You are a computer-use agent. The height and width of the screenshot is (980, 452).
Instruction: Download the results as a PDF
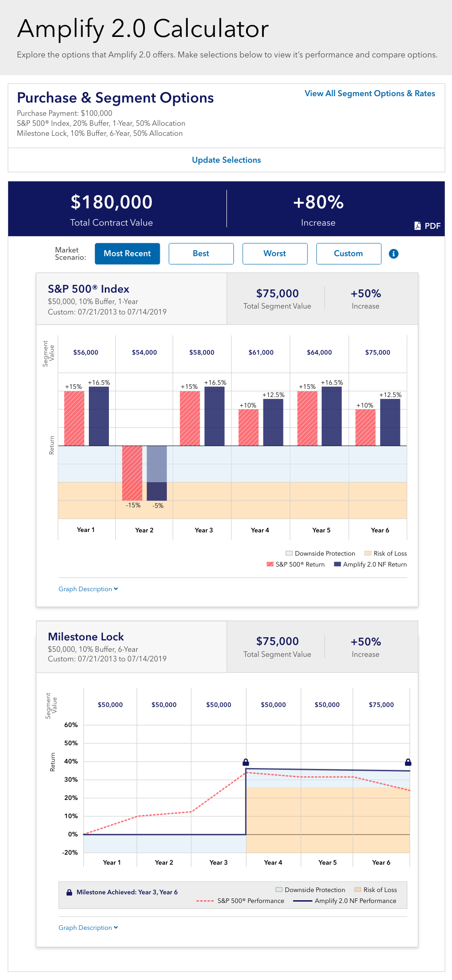tap(427, 225)
